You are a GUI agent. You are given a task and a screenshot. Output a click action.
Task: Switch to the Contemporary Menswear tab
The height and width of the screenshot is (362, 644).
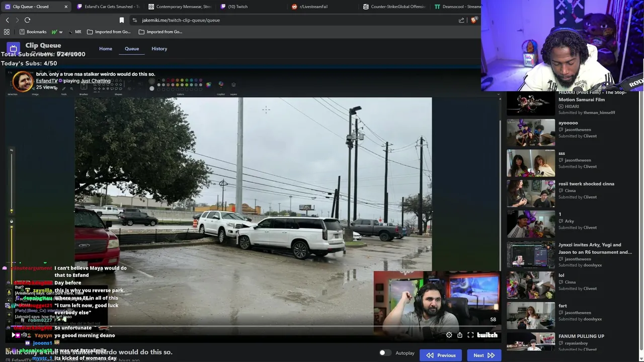[180, 7]
